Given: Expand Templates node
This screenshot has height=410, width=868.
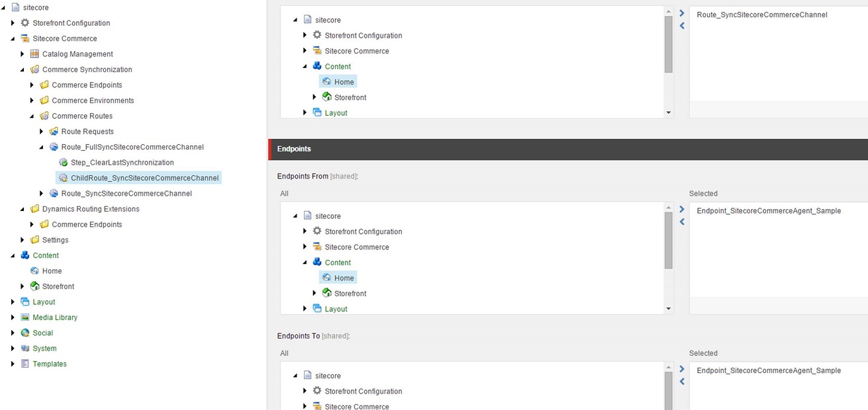Looking at the screenshot, I should click(x=13, y=364).
